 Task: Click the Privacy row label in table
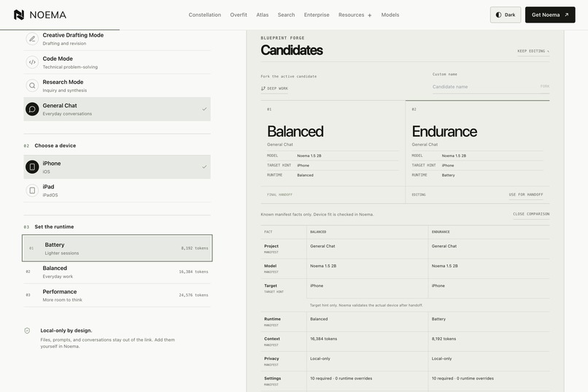pos(271,358)
